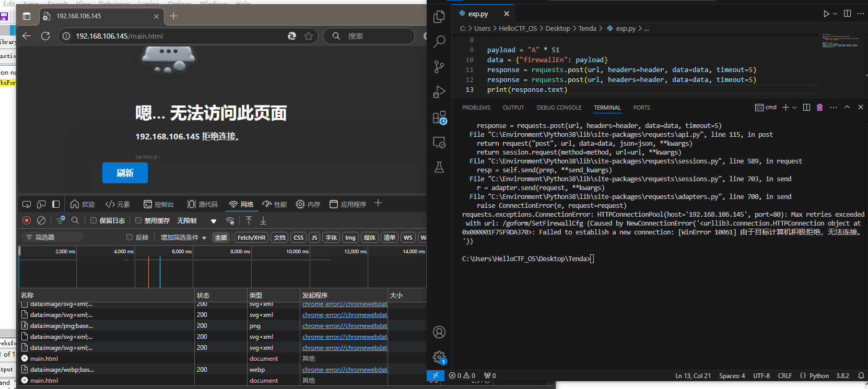Open VS Code Explorer view
868x389 pixels.
pos(439,17)
